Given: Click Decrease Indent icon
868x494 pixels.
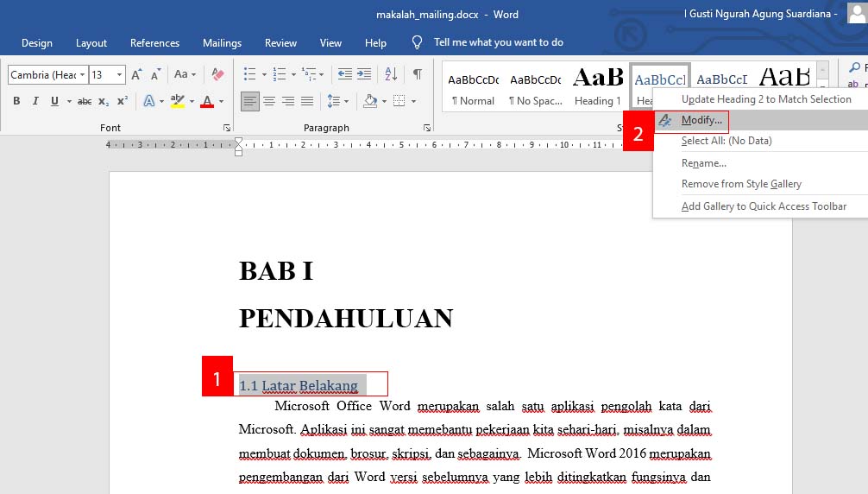Looking at the screenshot, I should click(x=345, y=73).
